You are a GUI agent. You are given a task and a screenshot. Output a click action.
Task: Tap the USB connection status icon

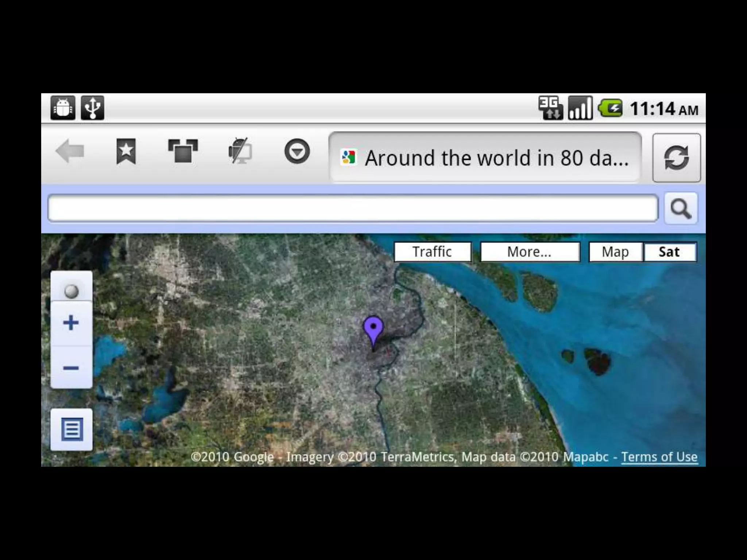[x=93, y=108]
